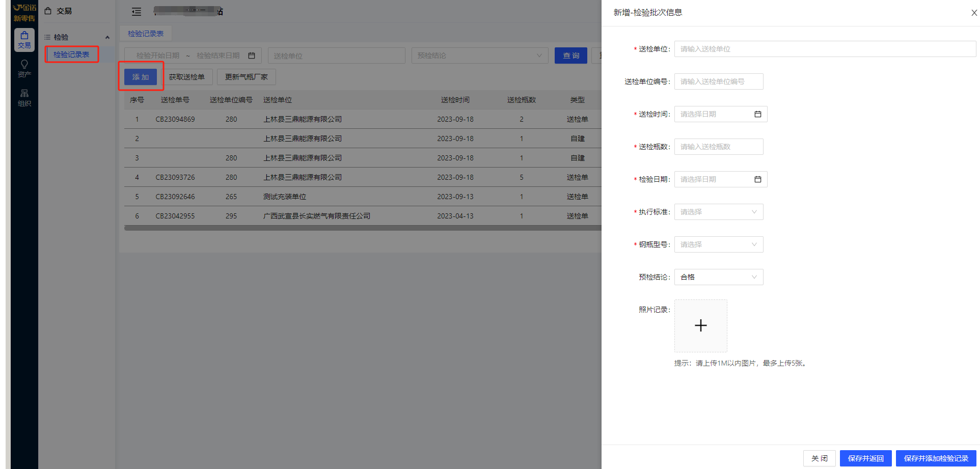The width and height of the screenshot is (980, 469).
Task: Click the table's horizontal scrollbar
Action: [x=363, y=228]
